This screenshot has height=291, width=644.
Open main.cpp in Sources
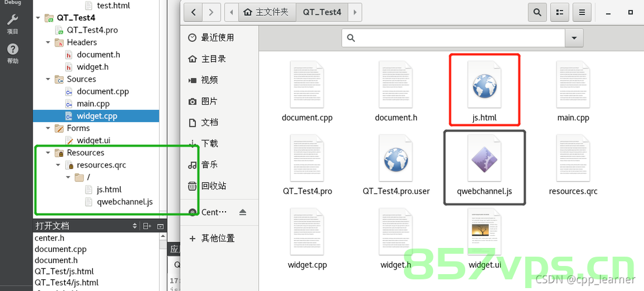tap(93, 104)
